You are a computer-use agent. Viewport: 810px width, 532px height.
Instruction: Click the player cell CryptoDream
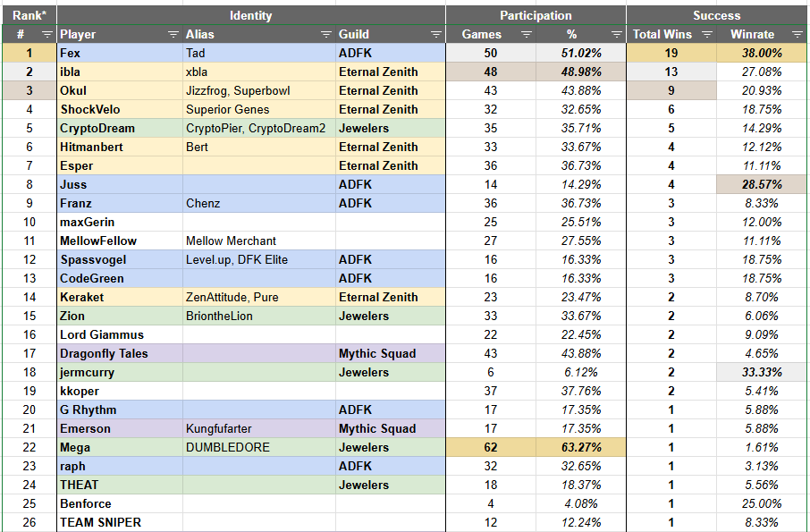coord(120,128)
